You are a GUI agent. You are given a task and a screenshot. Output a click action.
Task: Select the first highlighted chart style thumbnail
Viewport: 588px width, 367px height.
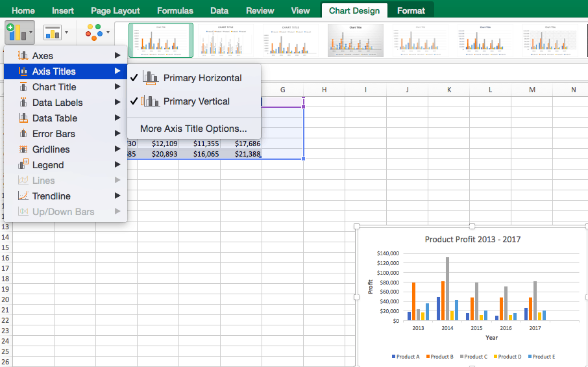(x=161, y=40)
